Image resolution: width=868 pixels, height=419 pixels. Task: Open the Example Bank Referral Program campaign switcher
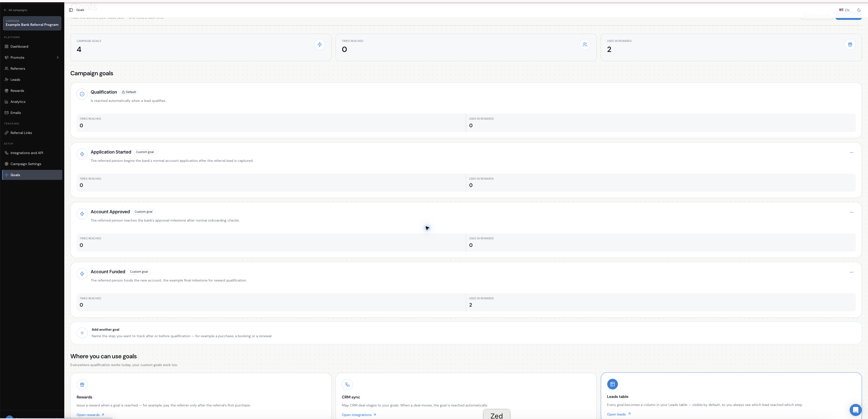[x=32, y=23]
